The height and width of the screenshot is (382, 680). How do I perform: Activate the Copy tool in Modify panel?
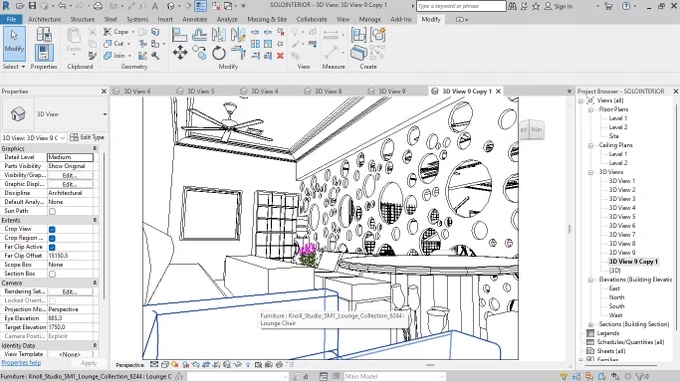tap(199, 53)
